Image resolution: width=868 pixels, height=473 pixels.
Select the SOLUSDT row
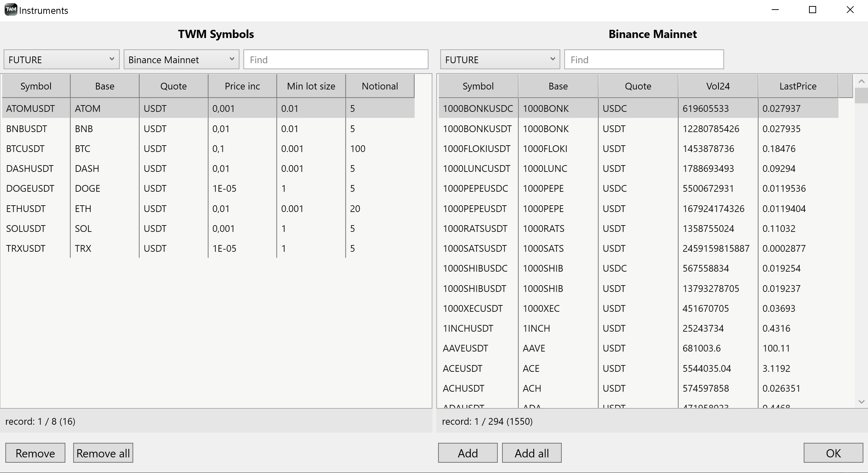(x=208, y=228)
